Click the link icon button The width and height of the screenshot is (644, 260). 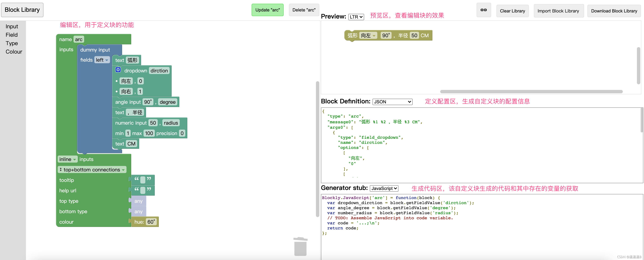tap(484, 10)
